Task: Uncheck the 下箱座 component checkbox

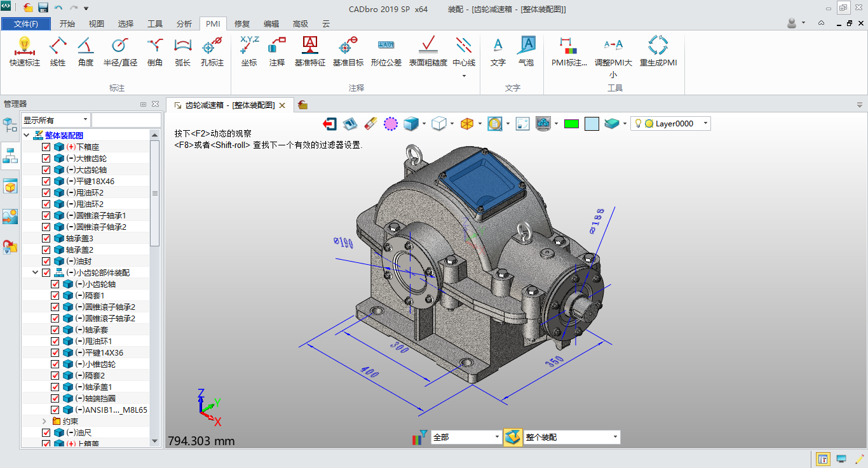Action: [x=46, y=147]
